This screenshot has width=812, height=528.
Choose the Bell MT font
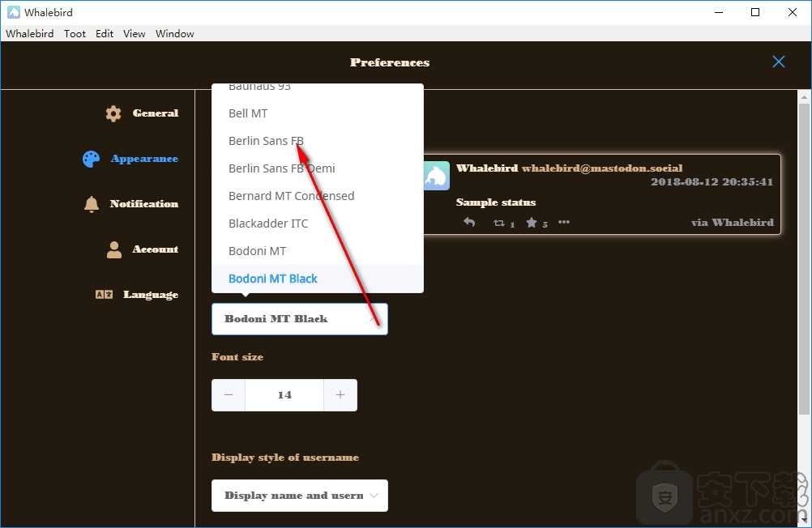[318, 113]
